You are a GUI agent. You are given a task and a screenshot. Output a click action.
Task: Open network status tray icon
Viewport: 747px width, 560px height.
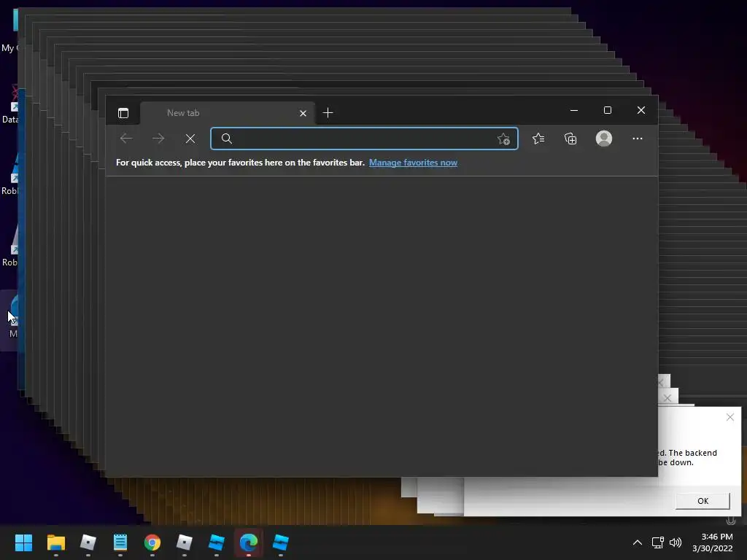click(x=658, y=542)
